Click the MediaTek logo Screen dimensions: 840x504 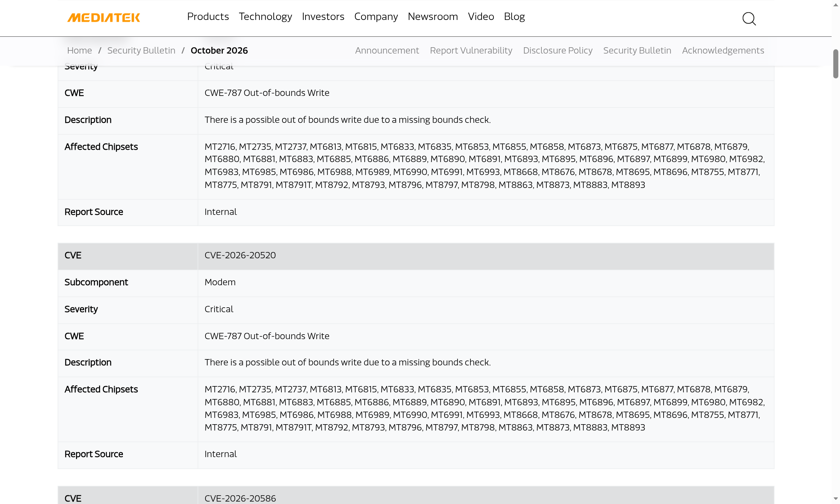pos(104,17)
